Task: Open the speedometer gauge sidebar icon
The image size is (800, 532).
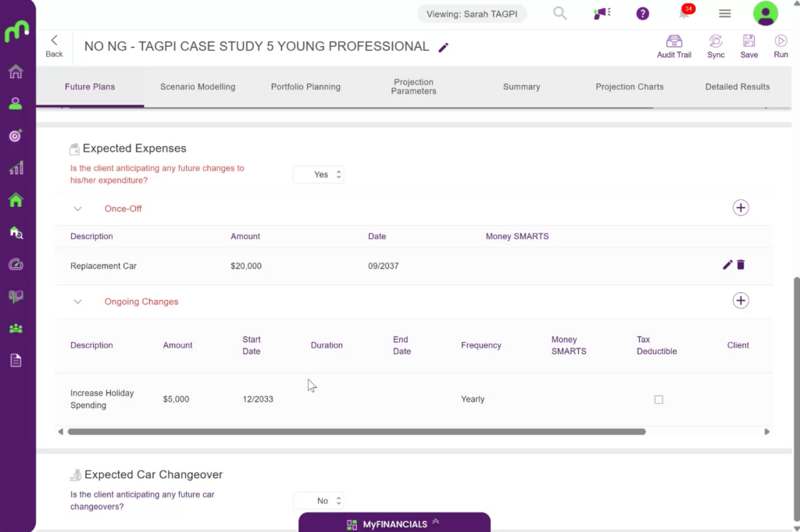Action: 16,264
